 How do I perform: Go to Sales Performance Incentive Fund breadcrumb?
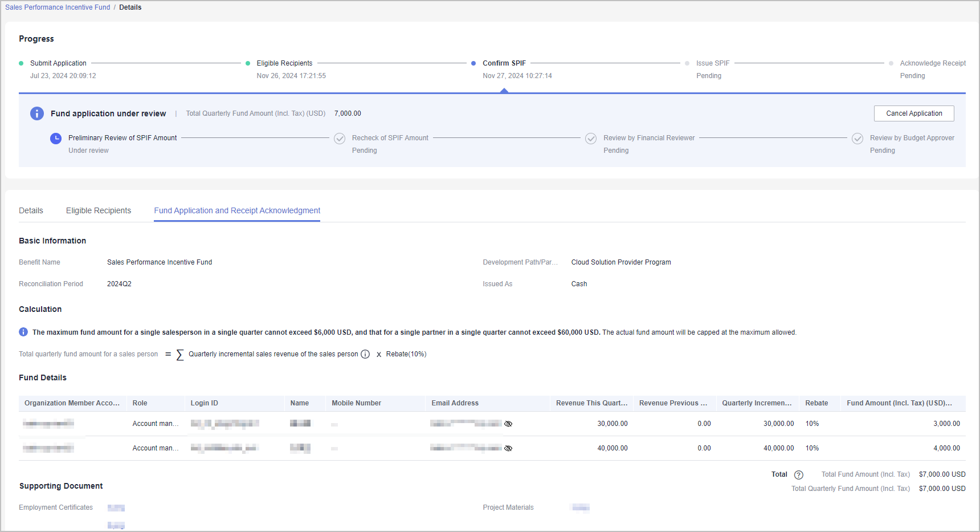58,7
